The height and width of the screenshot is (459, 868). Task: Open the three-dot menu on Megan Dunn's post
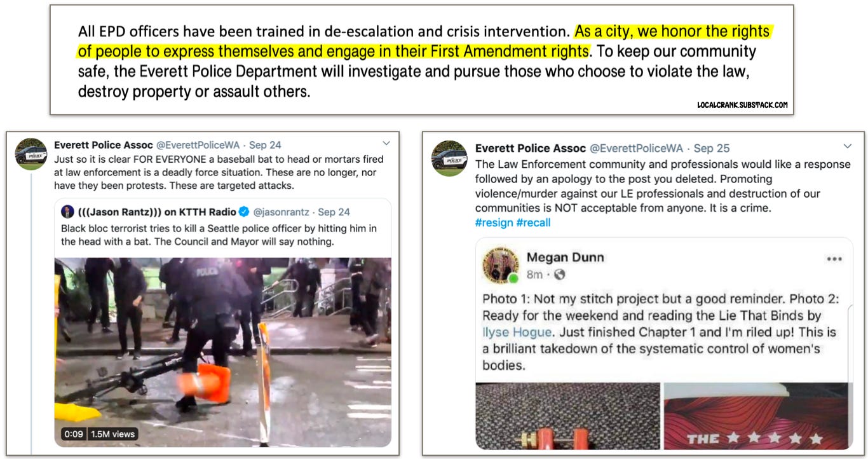(833, 259)
